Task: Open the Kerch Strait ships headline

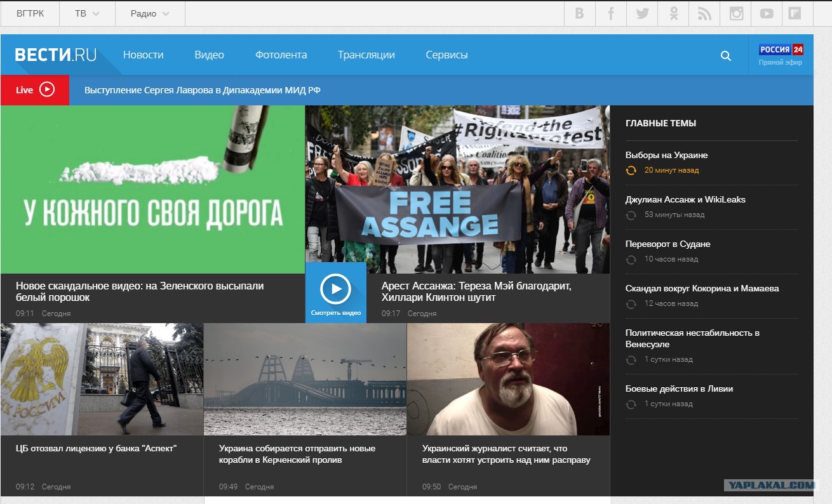Action: coord(297,454)
